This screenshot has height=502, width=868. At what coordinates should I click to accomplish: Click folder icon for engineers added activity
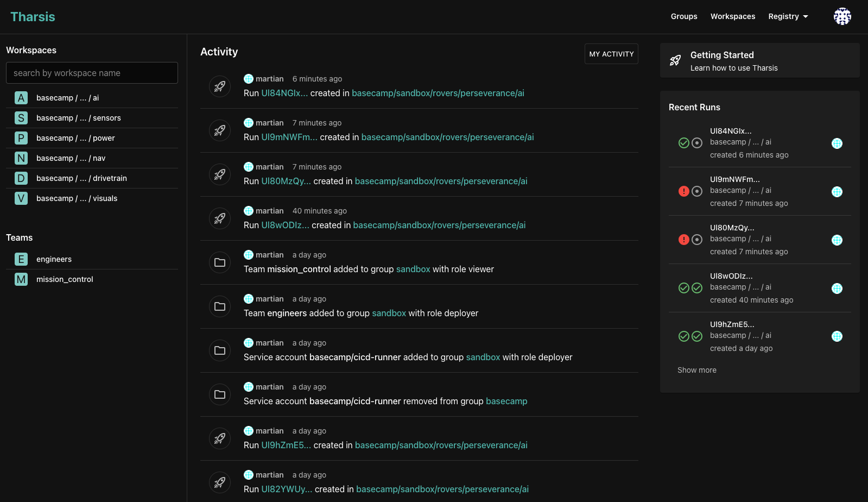coord(220,306)
